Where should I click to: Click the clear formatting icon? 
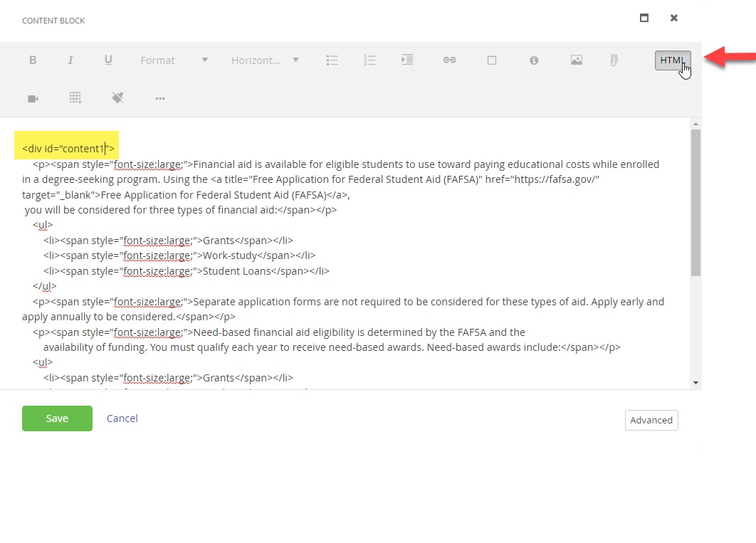[x=118, y=98]
